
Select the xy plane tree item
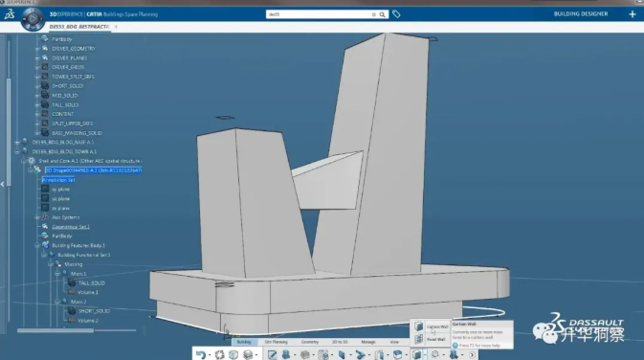[x=61, y=189]
